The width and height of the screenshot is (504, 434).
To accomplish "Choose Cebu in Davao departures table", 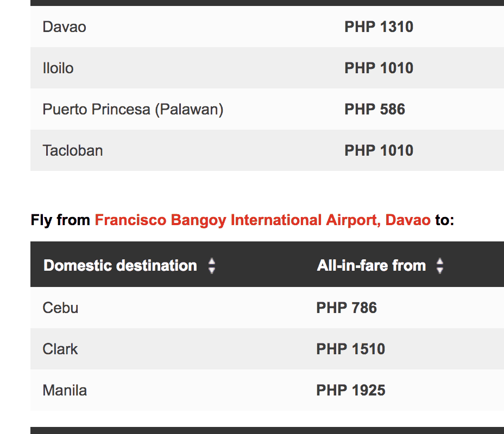I will click(x=61, y=308).
